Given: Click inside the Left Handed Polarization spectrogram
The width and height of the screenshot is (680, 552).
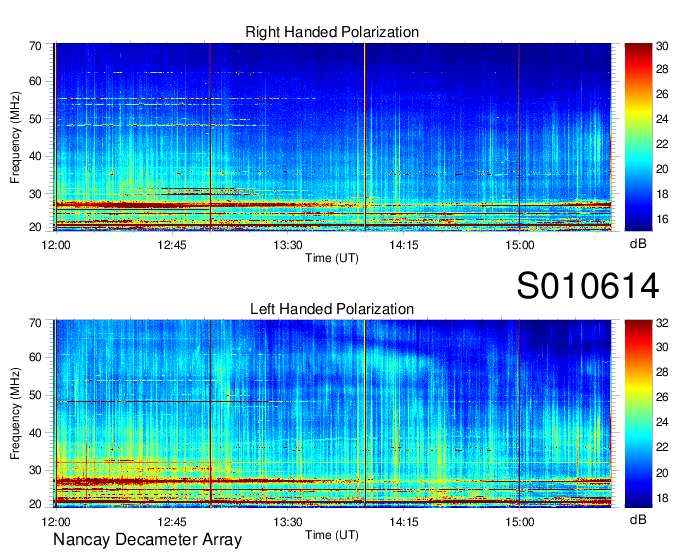Looking at the screenshot, I should 332,414.
